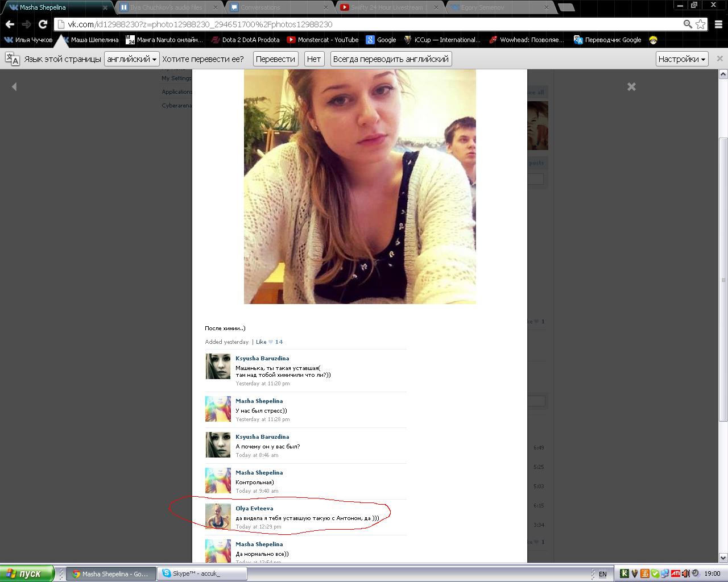The height and width of the screenshot is (582, 728).
Task: Click the browser forward arrow
Action: point(26,24)
